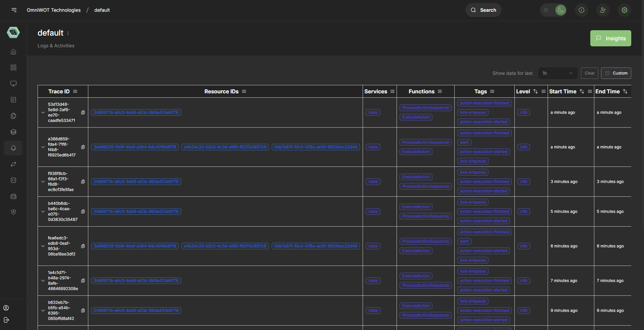Click the Insights button

(x=610, y=38)
